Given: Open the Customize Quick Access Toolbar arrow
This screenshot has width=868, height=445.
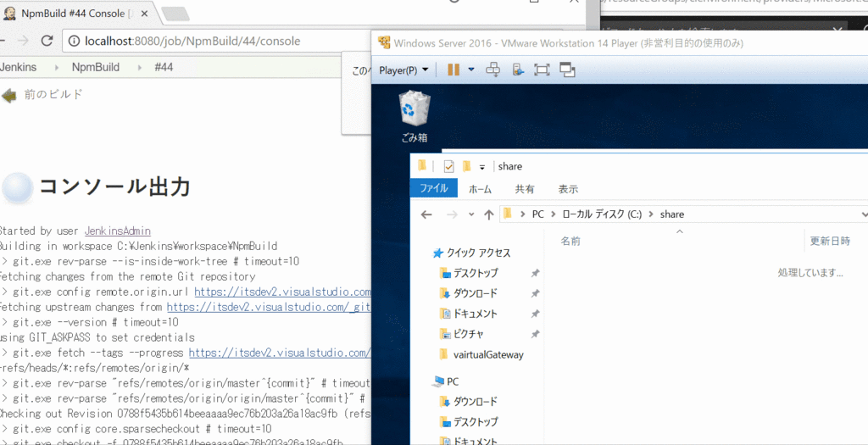Looking at the screenshot, I should tap(482, 167).
